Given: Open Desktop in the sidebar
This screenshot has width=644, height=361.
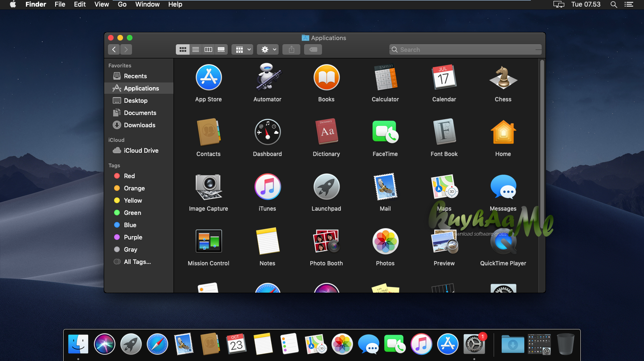Looking at the screenshot, I should click(139, 100).
